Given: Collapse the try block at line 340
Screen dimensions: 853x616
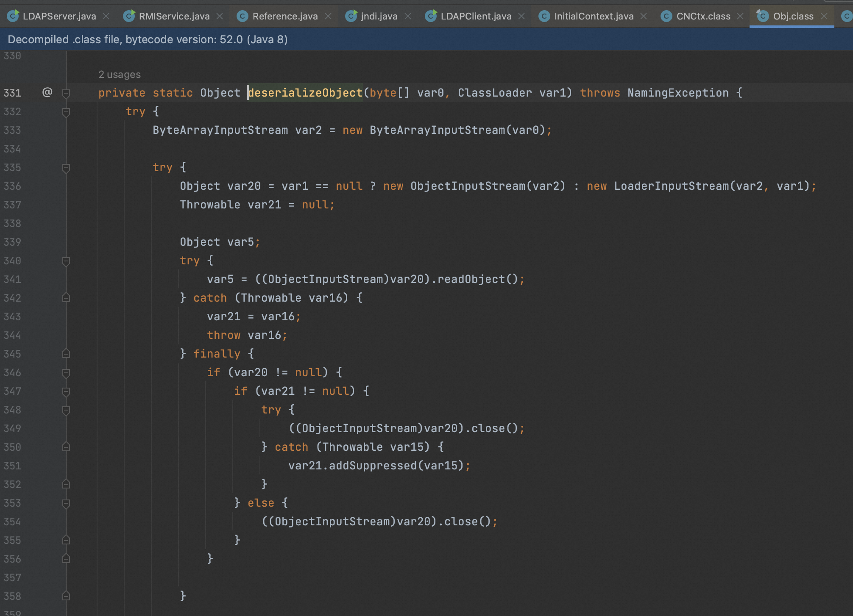Looking at the screenshot, I should 66,261.
